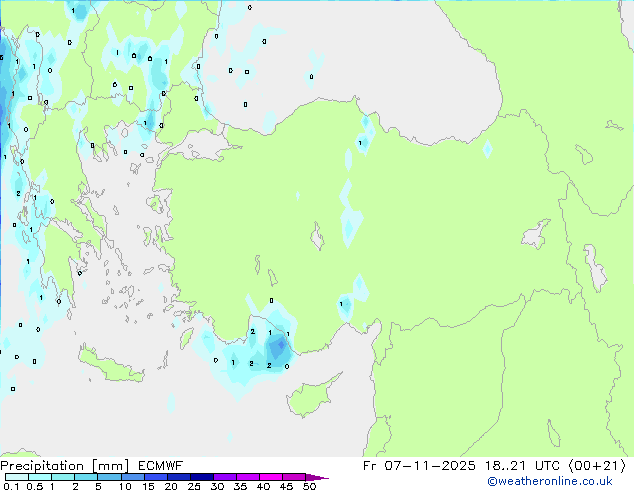The width and height of the screenshot is (634, 490).
Task: Click the 2–5 mm legend color swatch
Action: (x=86, y=477)
